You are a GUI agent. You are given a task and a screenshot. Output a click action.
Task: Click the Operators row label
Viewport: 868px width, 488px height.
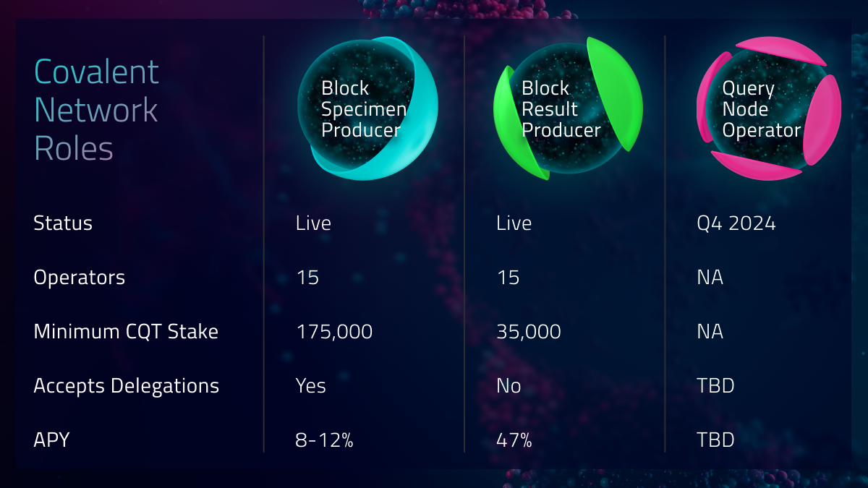coord(80,278)
